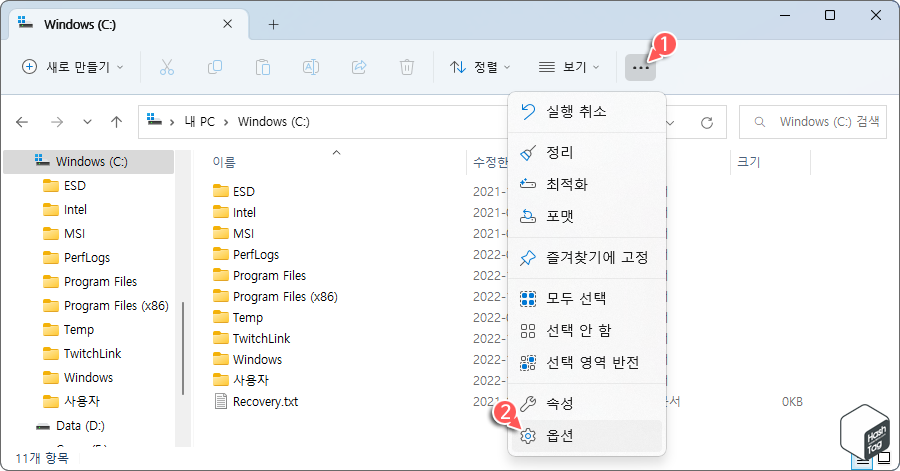Select Program Files (x86) in file list
This screenshot has height=471, width=900.
click(276, 297)
